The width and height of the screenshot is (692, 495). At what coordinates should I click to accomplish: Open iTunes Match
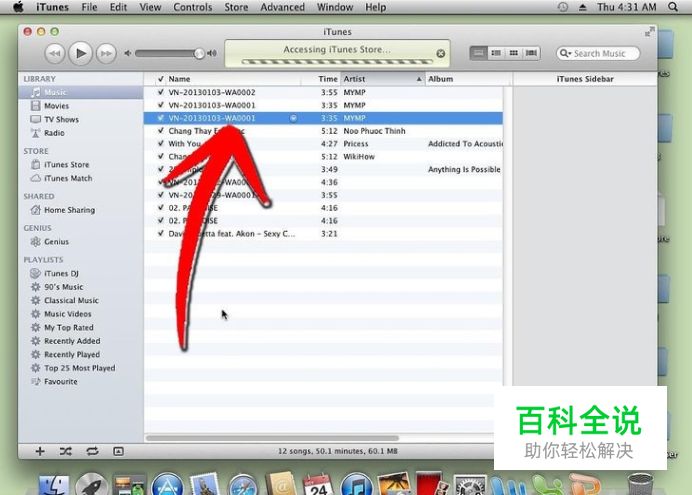pyautogui.click(x=81, y=178)
